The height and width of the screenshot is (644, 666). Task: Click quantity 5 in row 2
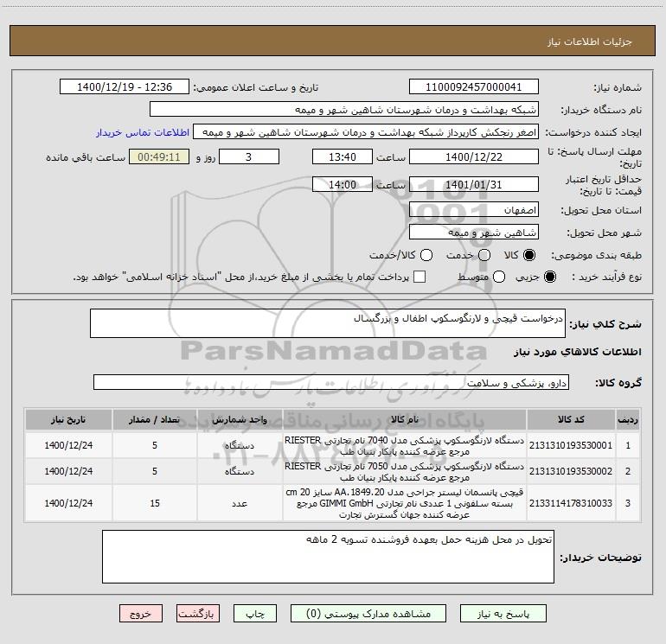pos(155,471)
